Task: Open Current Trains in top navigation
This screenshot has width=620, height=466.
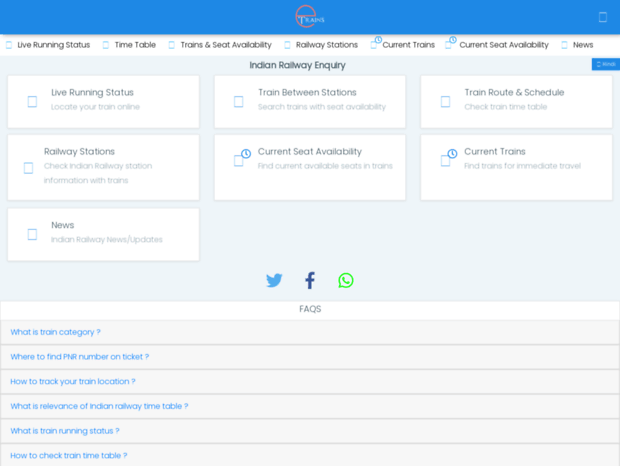Action: click(408, 45)
